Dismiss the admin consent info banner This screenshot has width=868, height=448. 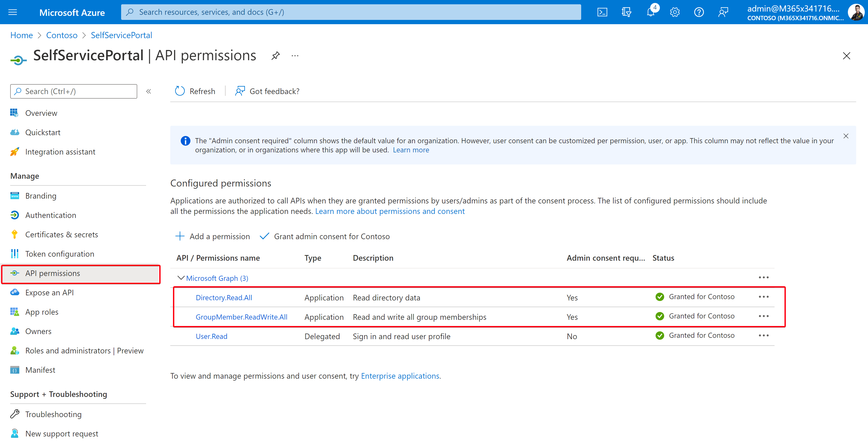point(846,136)
